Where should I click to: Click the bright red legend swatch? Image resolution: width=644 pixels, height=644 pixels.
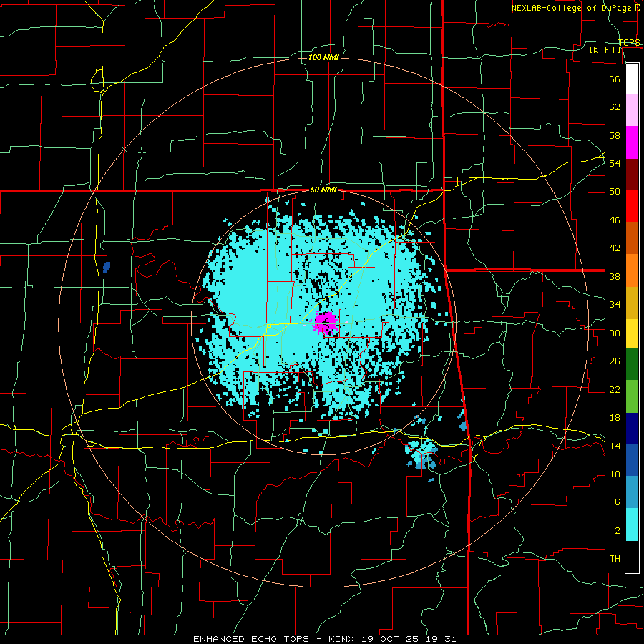point(632,207)
